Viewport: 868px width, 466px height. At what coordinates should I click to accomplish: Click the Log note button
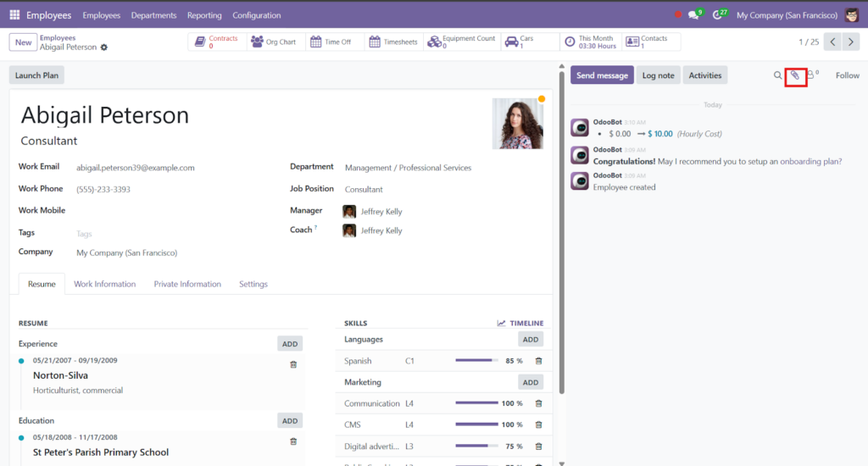[658, 75]
